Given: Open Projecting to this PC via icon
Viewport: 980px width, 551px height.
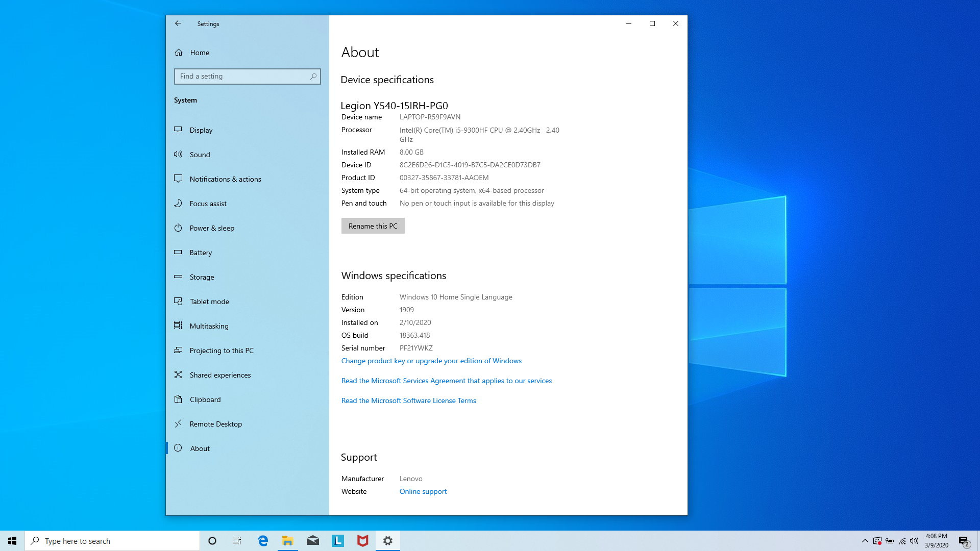Looking at the screenshot, I should 178,350.
